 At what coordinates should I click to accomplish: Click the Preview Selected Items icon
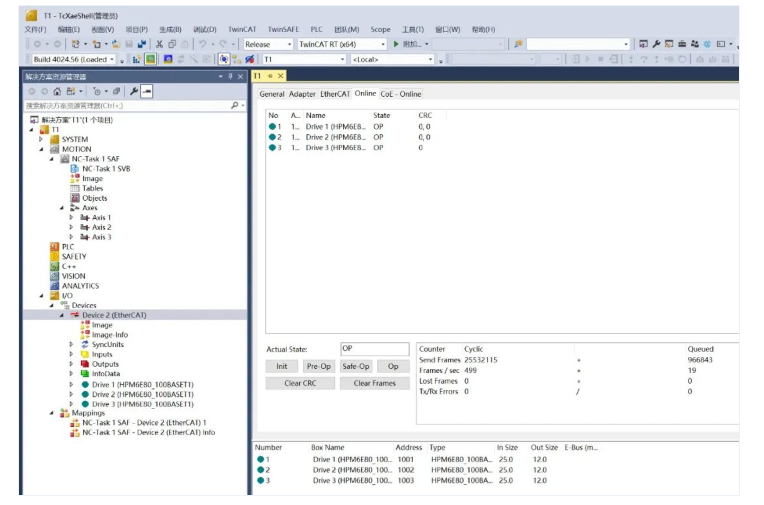[147, 92]
